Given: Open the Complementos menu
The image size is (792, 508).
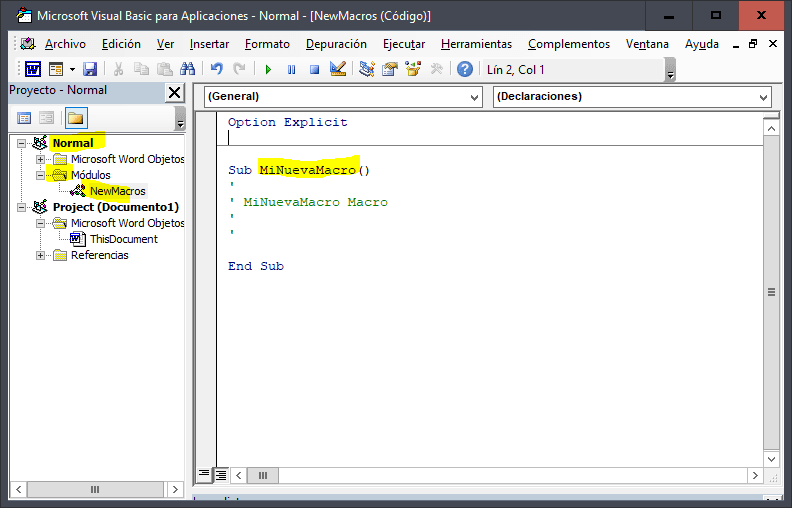Looking at the screenshot, I should [x=569, y=44].
